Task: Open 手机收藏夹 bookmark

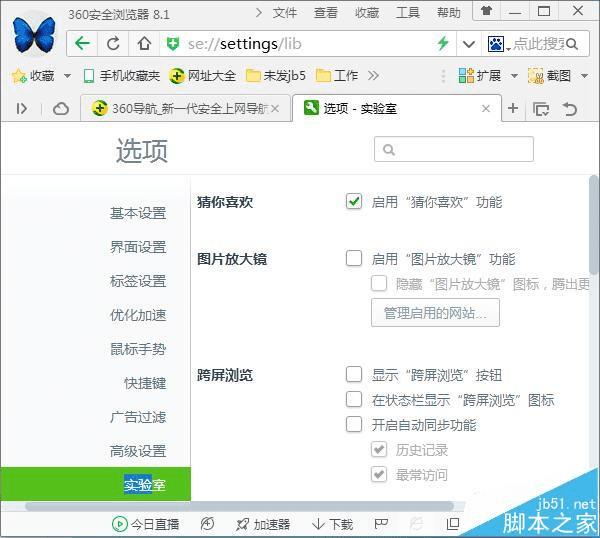Action: click(122, 76)
